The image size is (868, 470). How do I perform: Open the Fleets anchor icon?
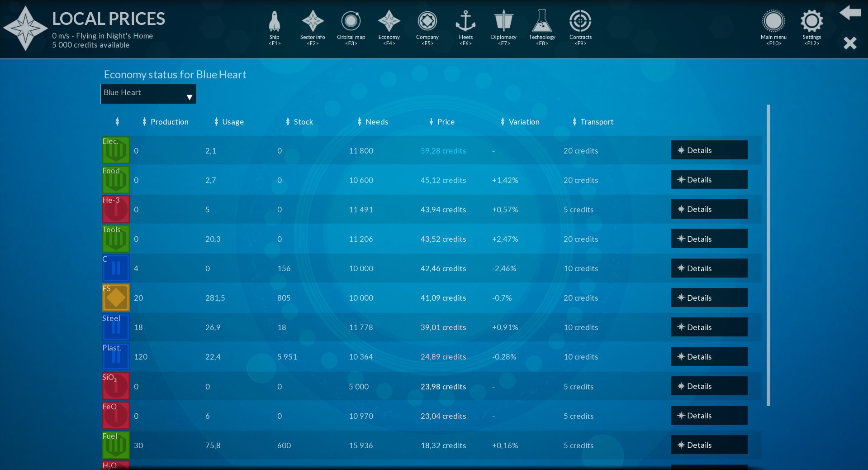[x=465, y=28]
